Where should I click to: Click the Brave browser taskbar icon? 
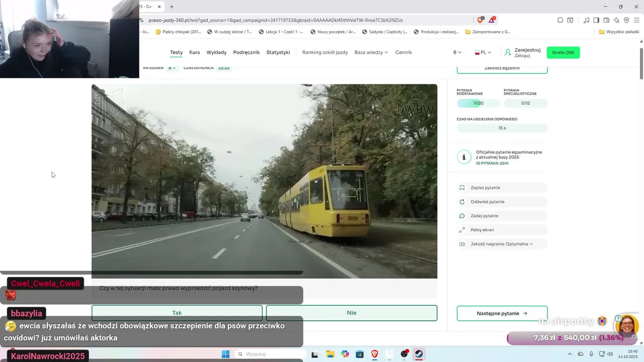[374, 354]
